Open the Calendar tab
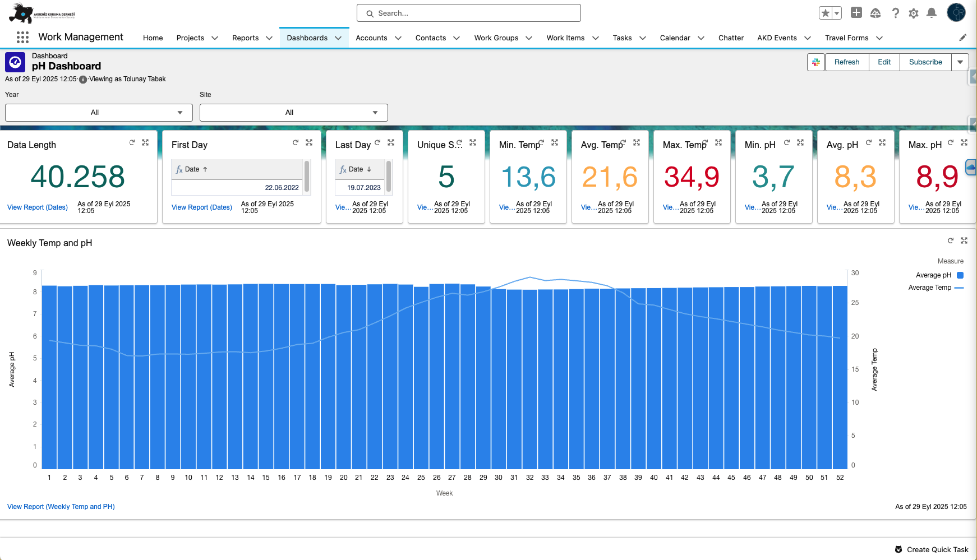 [x=675, y=38]
